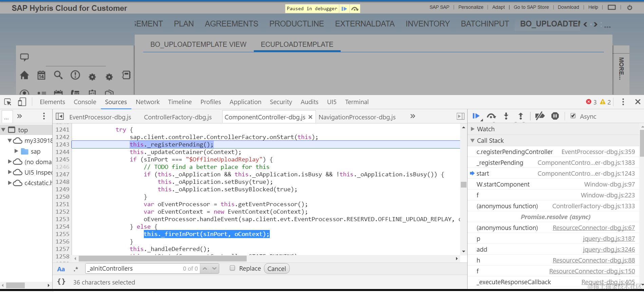
Task: Expand the sap folder
Action: [16, 151]
